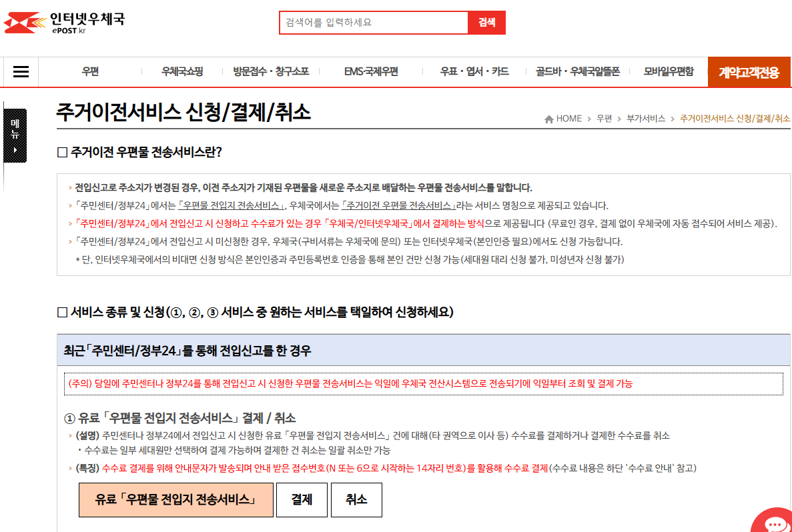The width and height of the screenshot is (792, 532).
Task: Select 우체국쇼핑 from the navigation bar
Action: [186, 71]
